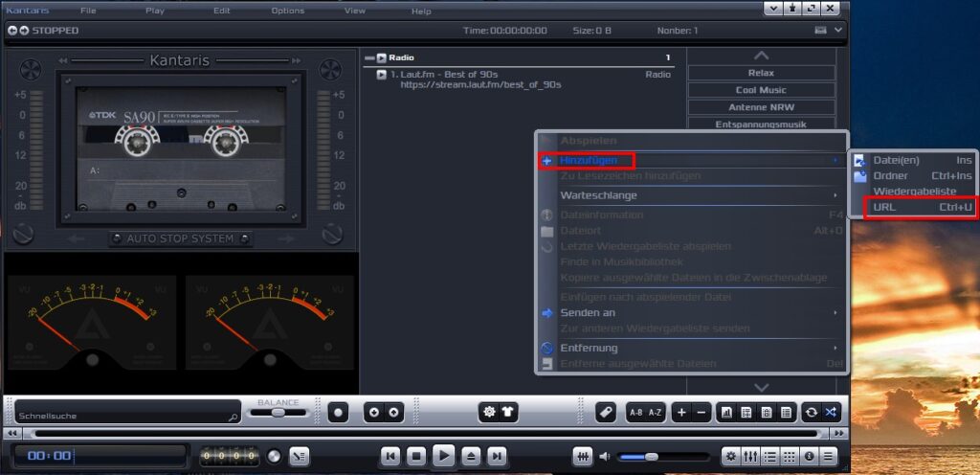Sort the playlist with the A-Z button
This screenshot has width=980, height=475.
pos(655,413)
